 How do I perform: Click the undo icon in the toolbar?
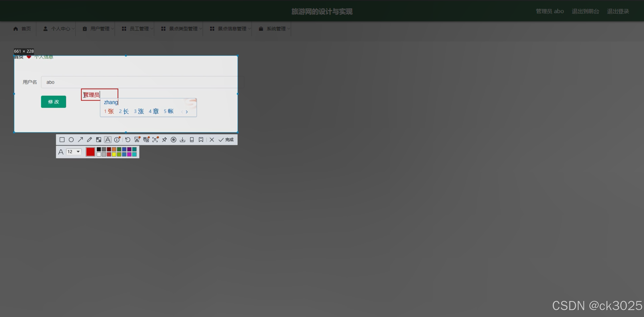click(128, 140)
